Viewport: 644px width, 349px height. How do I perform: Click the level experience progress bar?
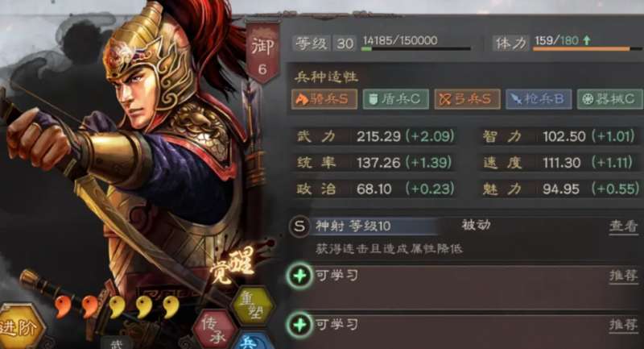pos(415,49)
